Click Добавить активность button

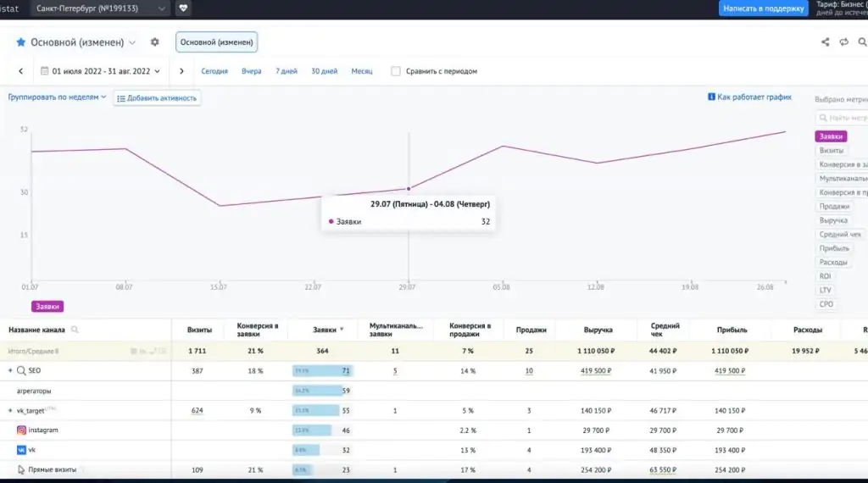pyautogui.click(x=157, y=98)
